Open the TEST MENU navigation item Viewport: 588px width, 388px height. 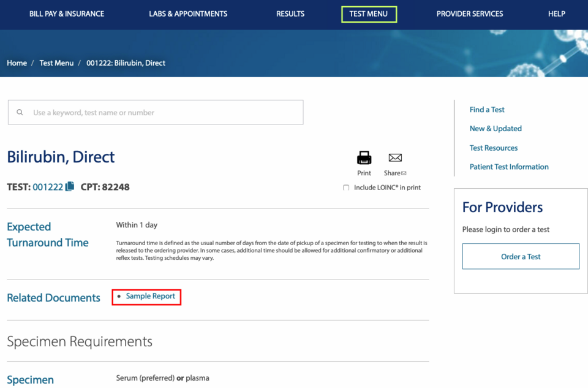[369, 13]
